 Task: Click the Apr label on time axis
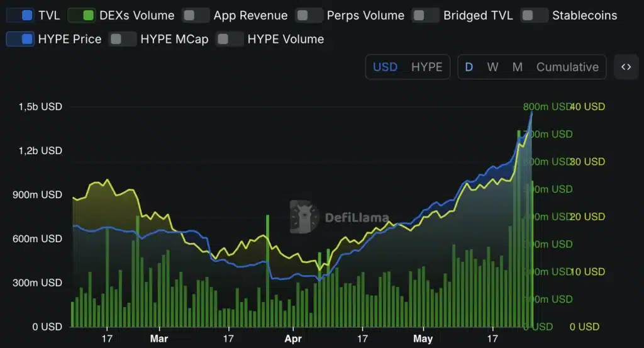pos(293,339)
